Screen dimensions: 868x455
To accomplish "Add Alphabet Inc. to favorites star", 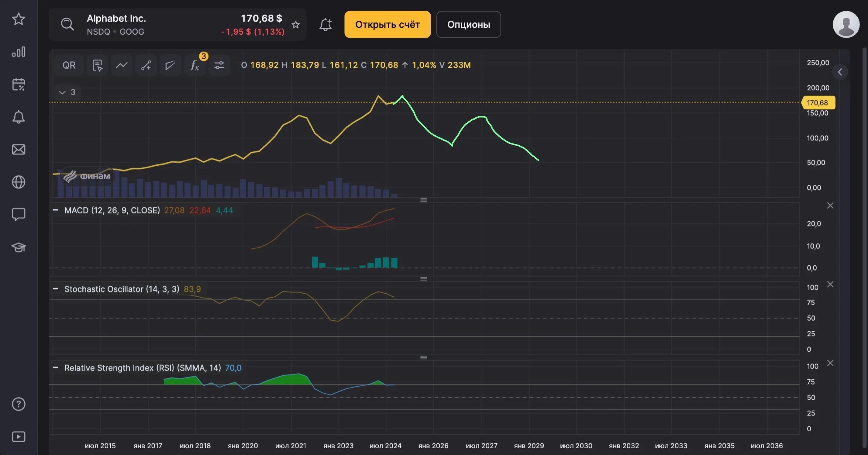I will [296, 25].
